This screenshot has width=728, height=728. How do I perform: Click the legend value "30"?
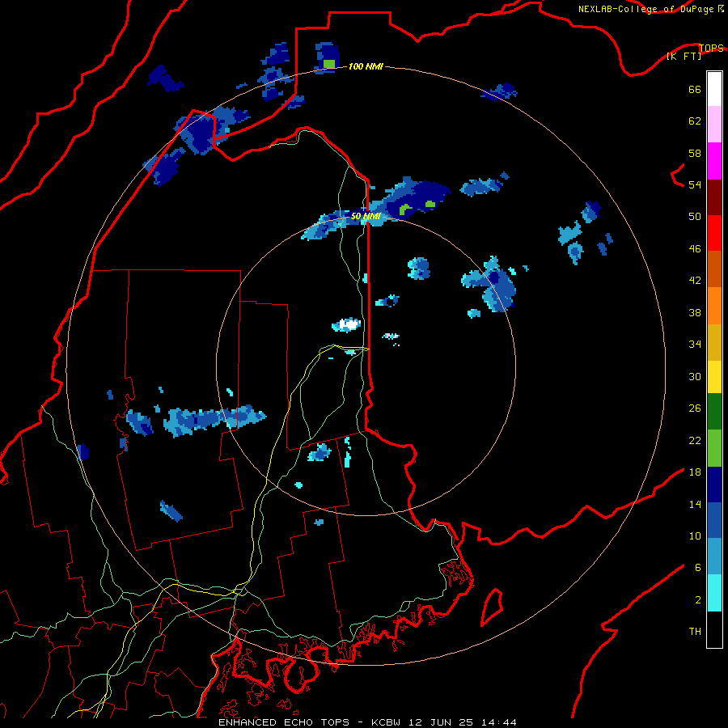click(695, 376)
